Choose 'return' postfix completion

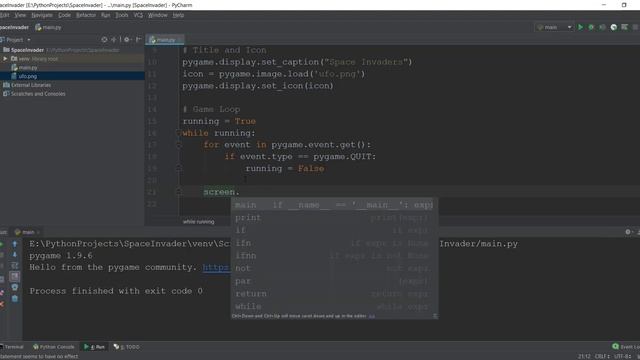334,294
